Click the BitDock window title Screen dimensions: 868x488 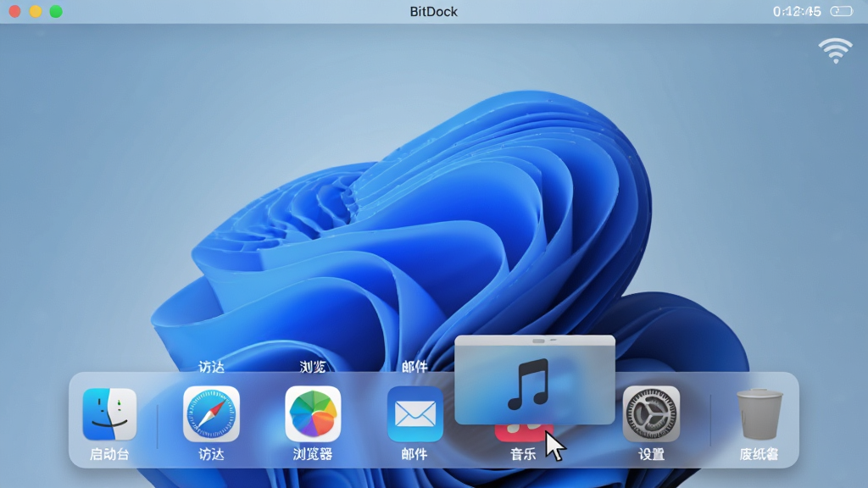click(x=433, y=12)
